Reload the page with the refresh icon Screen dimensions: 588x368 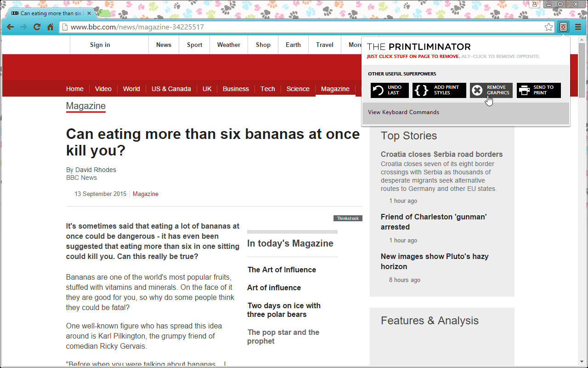click(x=37, y=27)
